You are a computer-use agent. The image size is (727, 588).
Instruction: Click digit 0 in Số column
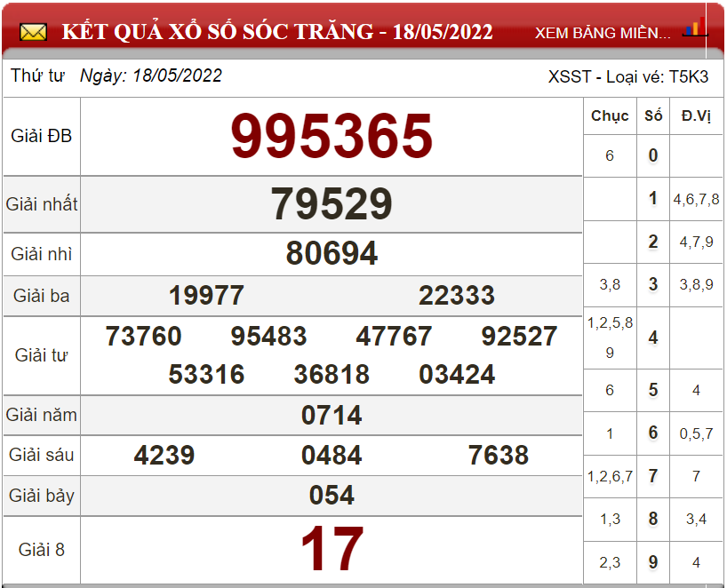653,155
